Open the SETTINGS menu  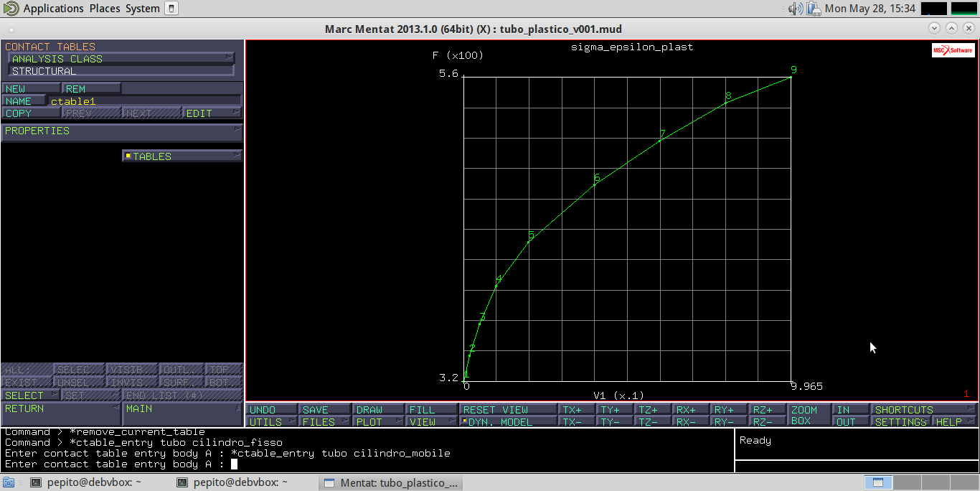901,422
